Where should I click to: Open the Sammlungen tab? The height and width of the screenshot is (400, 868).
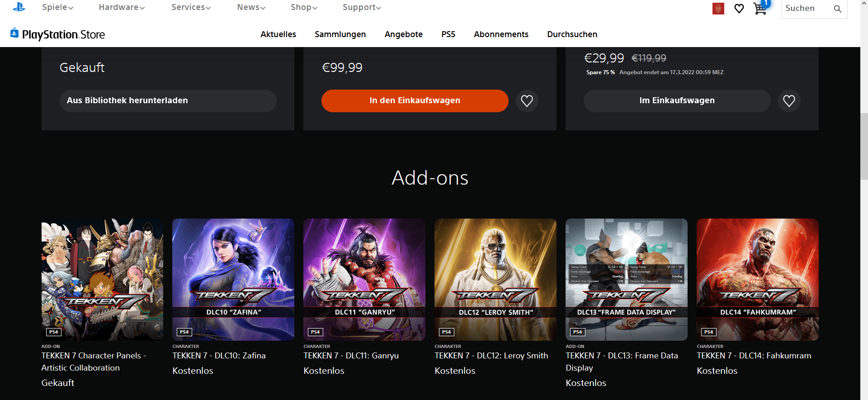point(340,34)
